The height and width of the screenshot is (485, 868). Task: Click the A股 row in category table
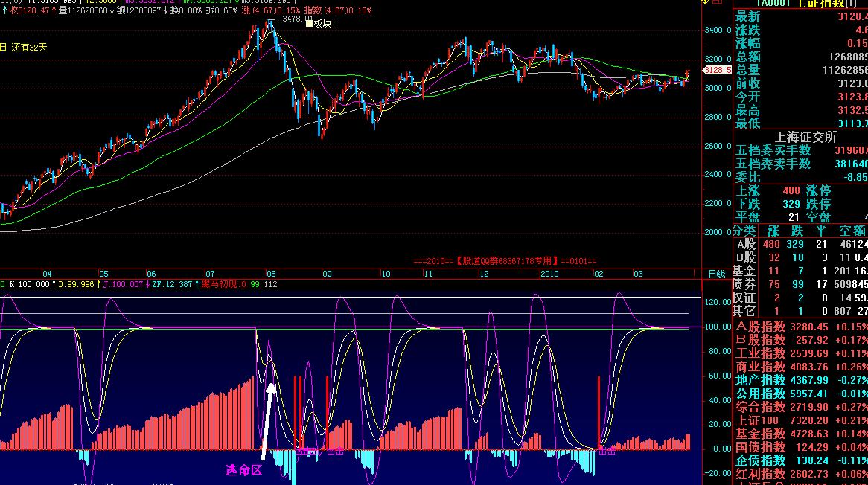coord(745,244)
